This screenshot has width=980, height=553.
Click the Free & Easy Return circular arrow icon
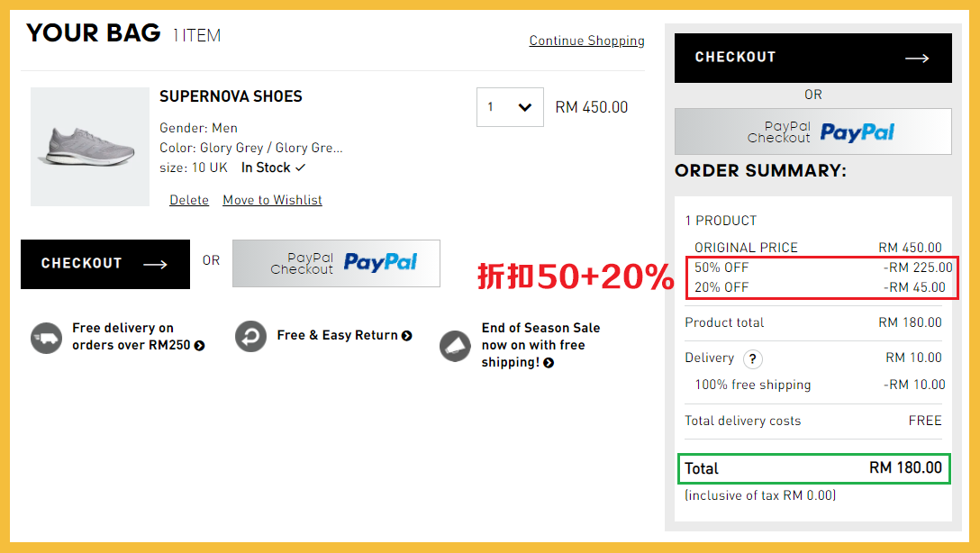click(x=250, y=336)
